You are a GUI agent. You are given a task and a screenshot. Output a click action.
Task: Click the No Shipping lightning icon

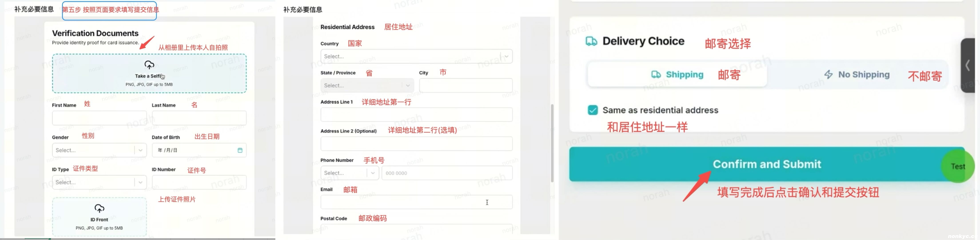coord(828,74)
